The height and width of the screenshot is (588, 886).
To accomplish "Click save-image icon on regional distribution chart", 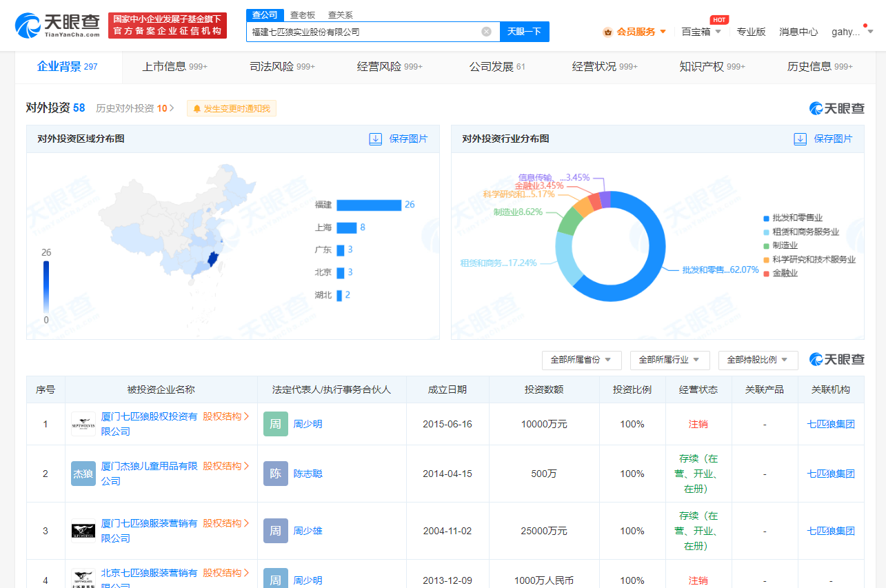I will click(x=376, y=139).
